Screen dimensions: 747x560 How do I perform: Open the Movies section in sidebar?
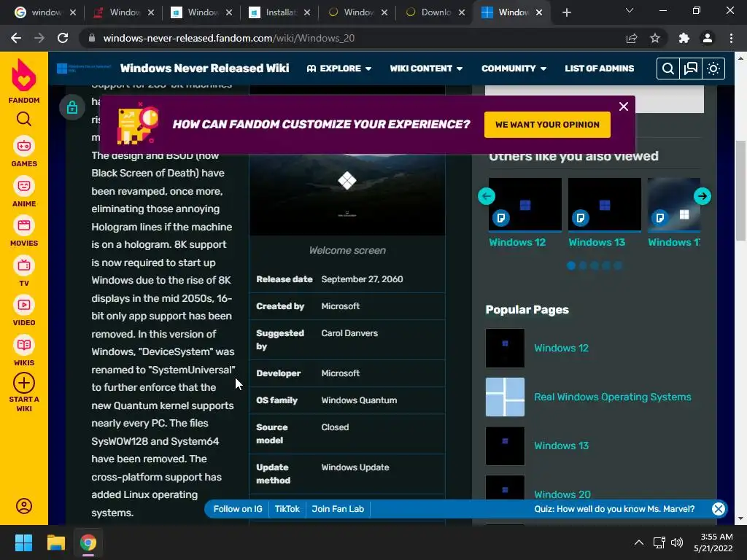(24, 232)
